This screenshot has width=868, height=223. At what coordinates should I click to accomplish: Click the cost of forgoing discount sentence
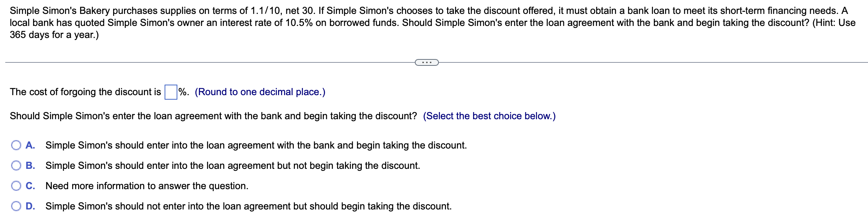coord(86,91)
